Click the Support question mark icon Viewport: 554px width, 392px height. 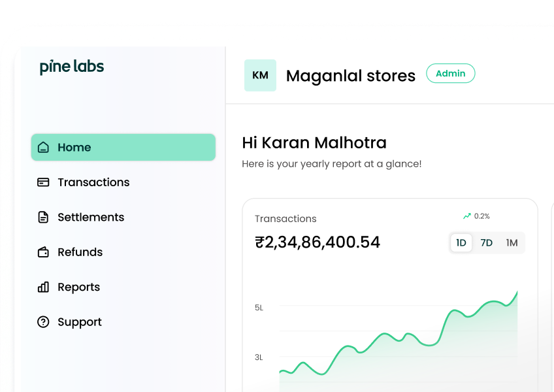coord(43,322)
